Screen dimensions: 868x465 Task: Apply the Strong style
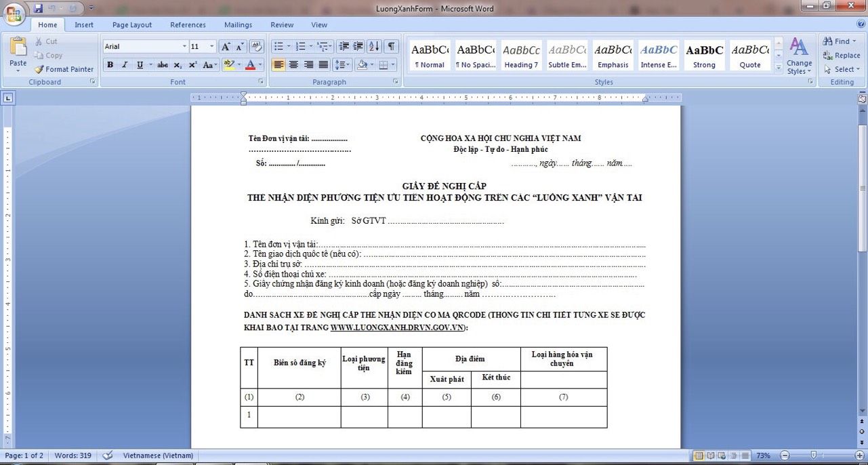(x=704, y=56)
